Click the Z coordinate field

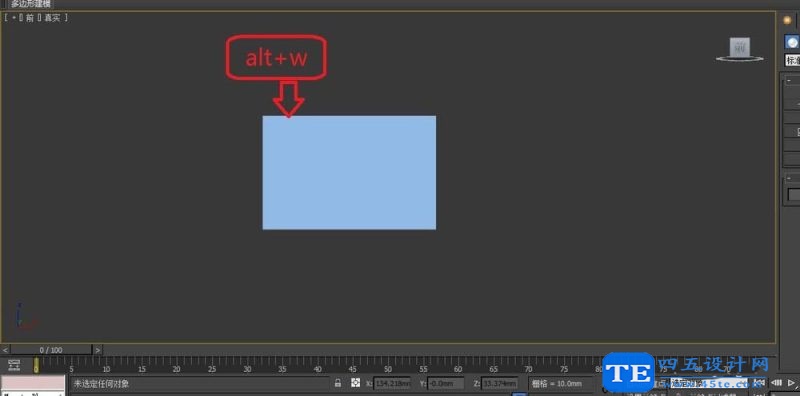(499, 383)
